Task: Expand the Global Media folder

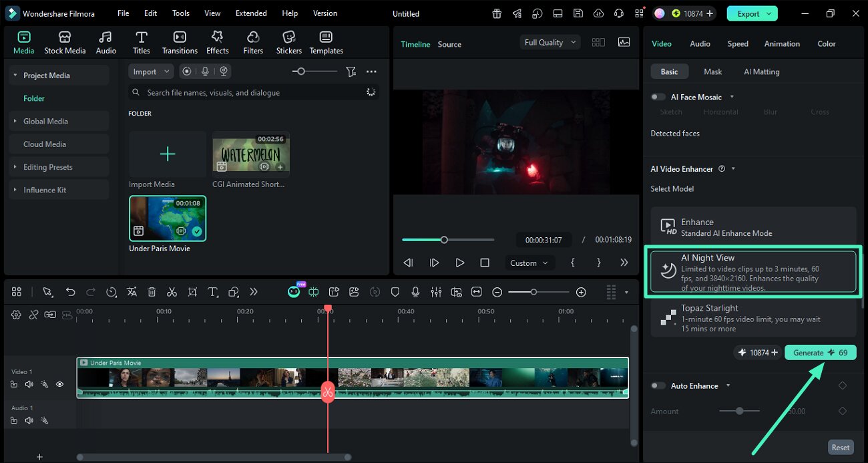Action: 15,121
